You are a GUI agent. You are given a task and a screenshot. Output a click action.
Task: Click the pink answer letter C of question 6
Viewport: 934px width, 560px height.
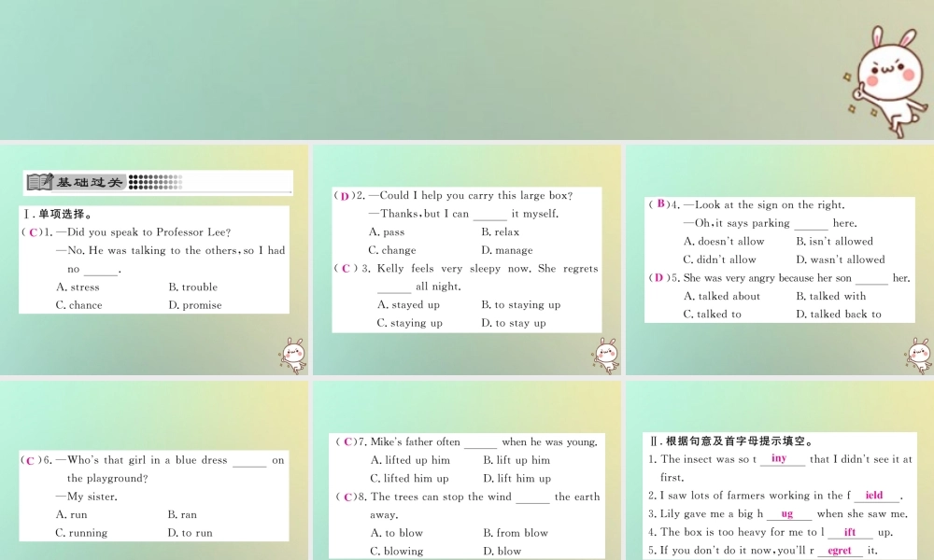31,461
